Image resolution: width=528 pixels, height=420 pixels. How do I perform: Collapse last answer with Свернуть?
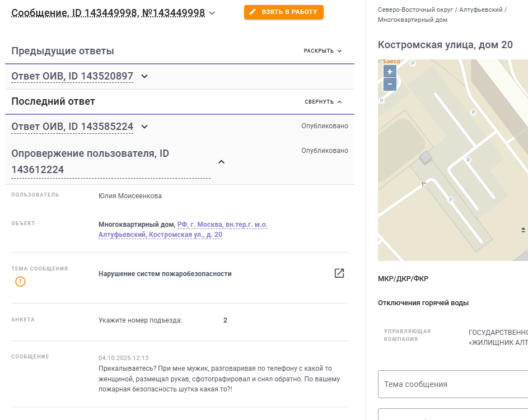pyautogui.click(x=323, y=102)
